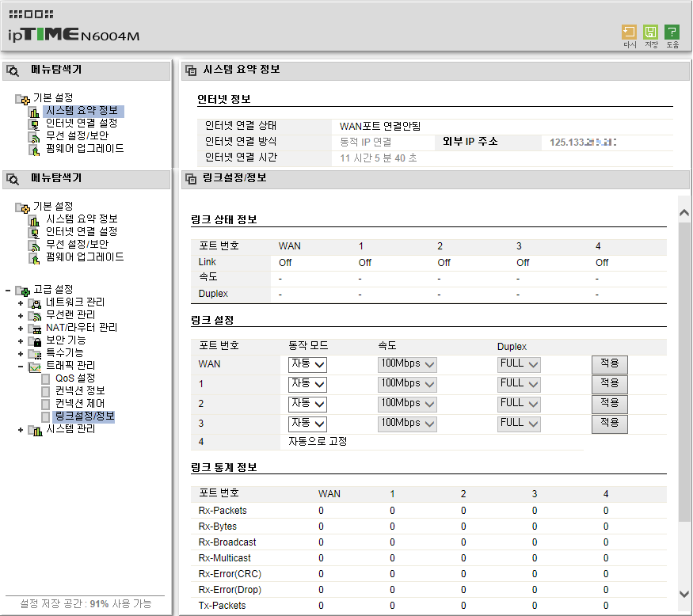
Task: Open 컨넥션 정보 tree item
Action: pos(80,391)
